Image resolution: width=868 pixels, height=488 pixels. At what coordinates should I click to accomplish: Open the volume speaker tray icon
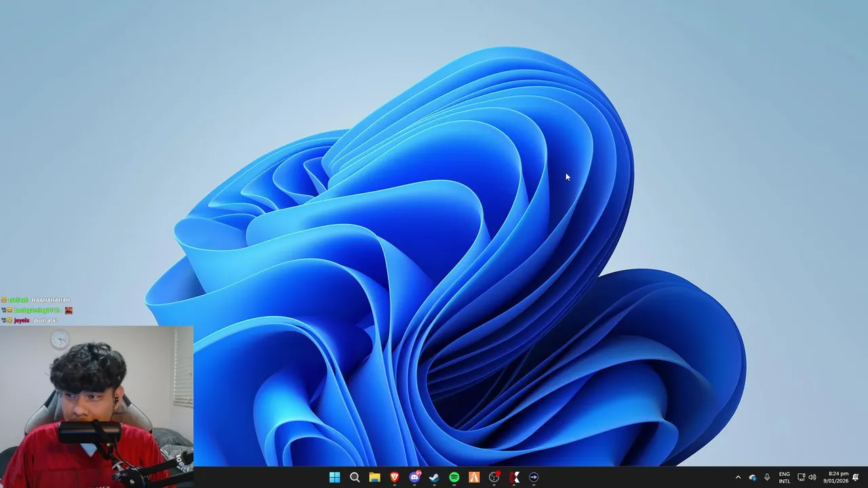812,477
